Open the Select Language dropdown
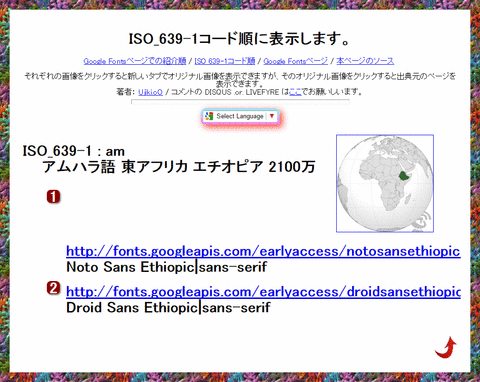The image size is (480, 382). tap(240, 116)
